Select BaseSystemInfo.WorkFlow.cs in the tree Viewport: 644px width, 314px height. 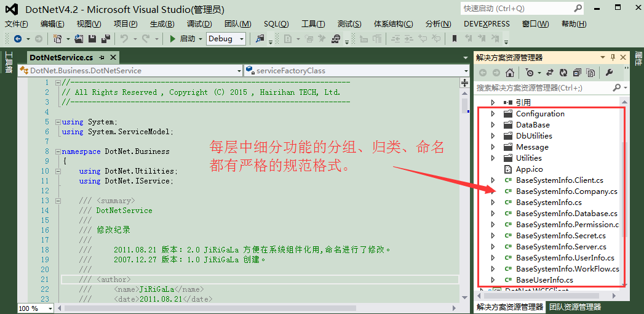pos(567,269)
